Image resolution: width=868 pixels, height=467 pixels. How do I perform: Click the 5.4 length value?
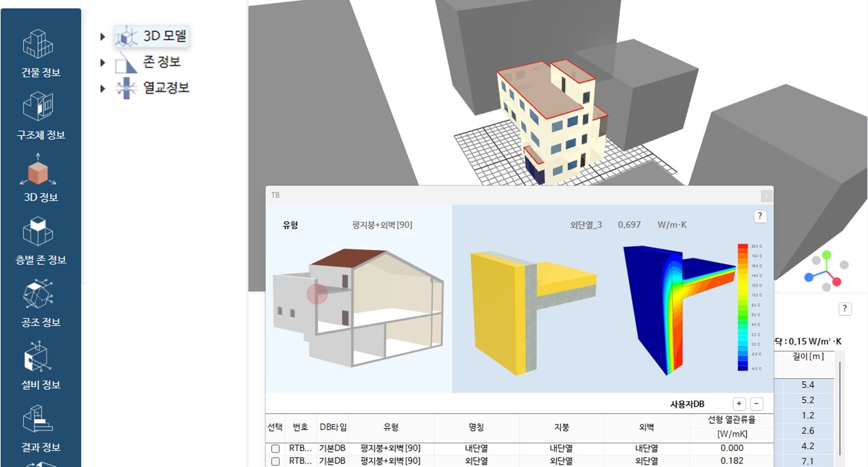pyautogui.click(x=808, y=385)
